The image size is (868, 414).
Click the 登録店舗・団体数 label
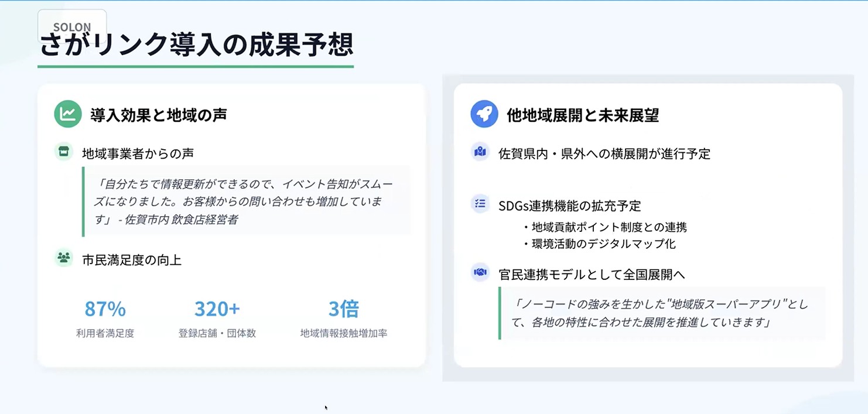(217, 333)
